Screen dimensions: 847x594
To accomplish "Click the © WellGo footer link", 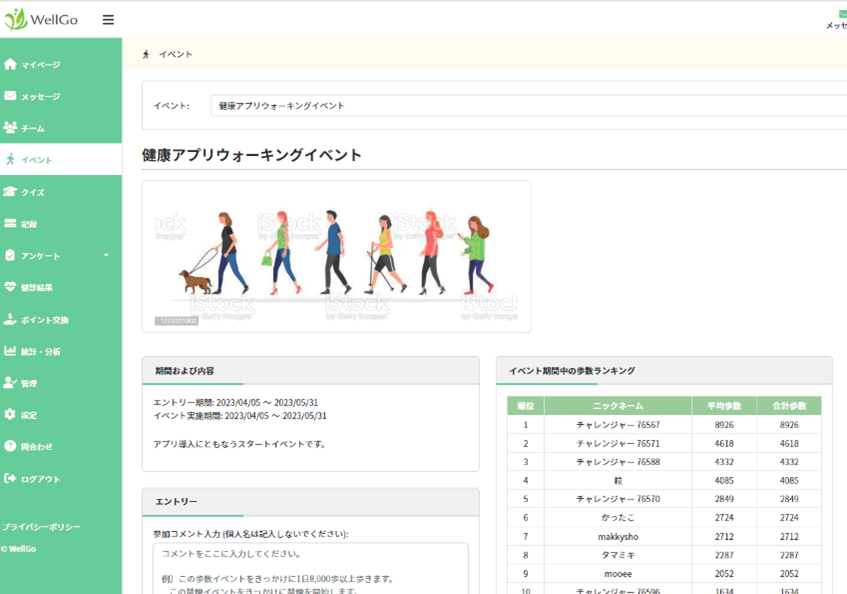I will pos(18,549).
